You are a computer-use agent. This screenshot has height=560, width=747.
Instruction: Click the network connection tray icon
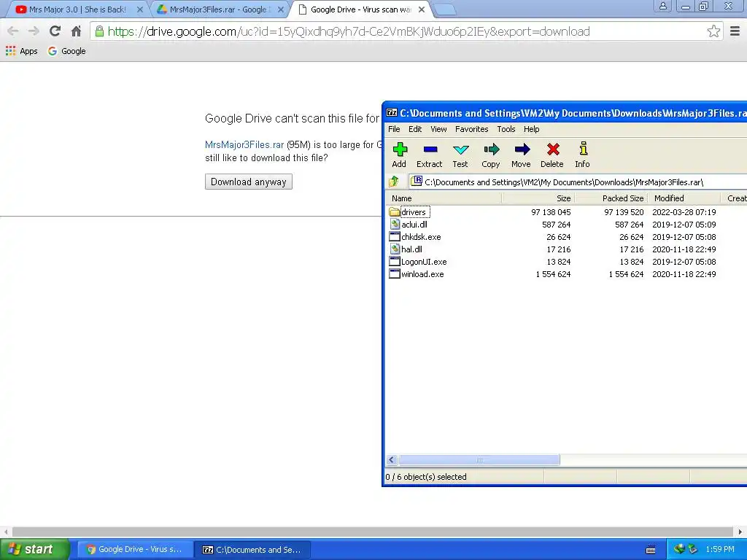point(679,549)
